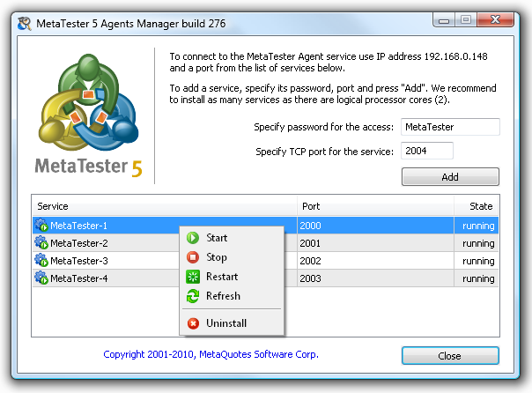Click the running state of MetaTester-3
The image size is (532, 393).
pyautogui.click(x=478, y=262)
